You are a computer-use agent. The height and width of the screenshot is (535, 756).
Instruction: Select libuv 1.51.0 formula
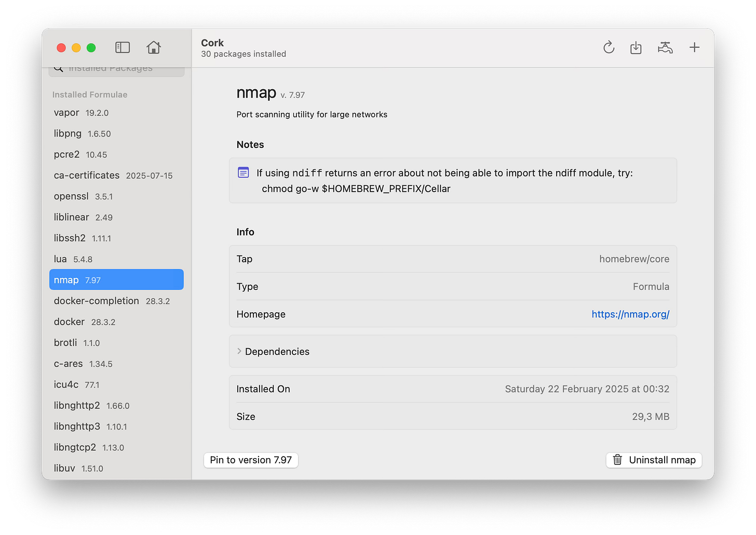(x=116, y=469)
